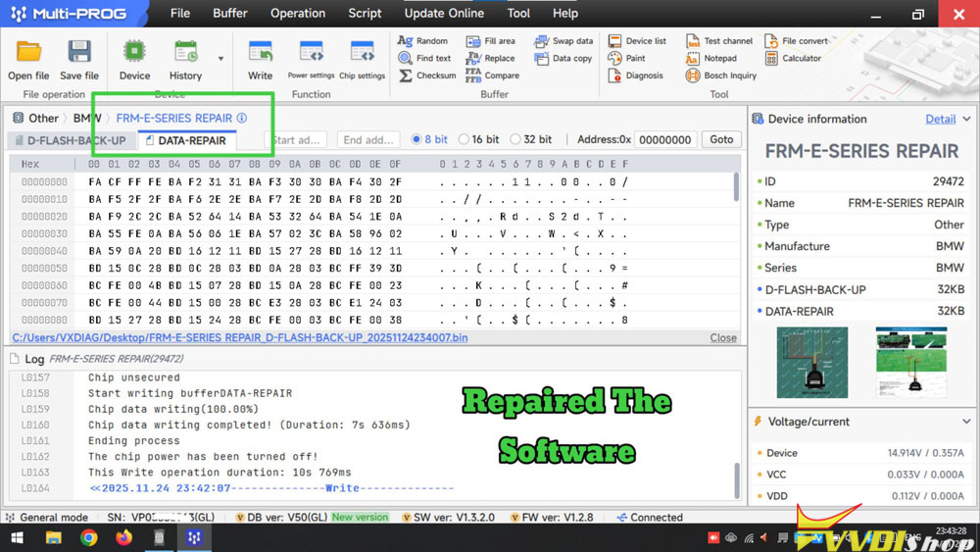Switch to the D-FLASH-BACK-UP tab
The width and height of the screenshot is (980, 552).
tap(69, 140)
